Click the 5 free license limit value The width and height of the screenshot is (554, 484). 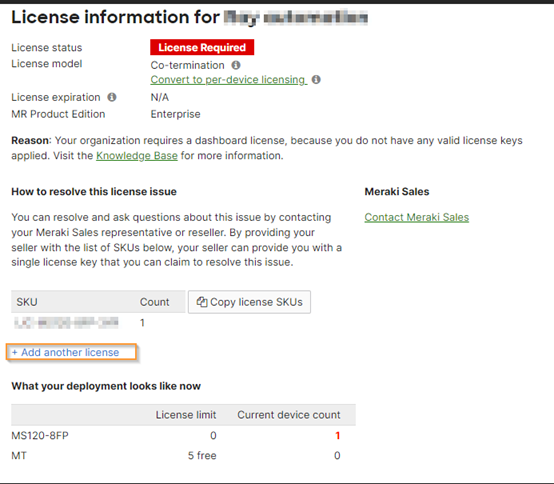click(x=202, y=456)
